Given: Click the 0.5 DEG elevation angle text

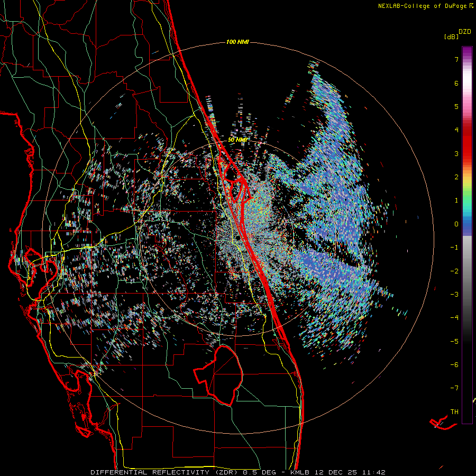Looking at the screenshot, I should pyautogui.click(x=260, y=472).
